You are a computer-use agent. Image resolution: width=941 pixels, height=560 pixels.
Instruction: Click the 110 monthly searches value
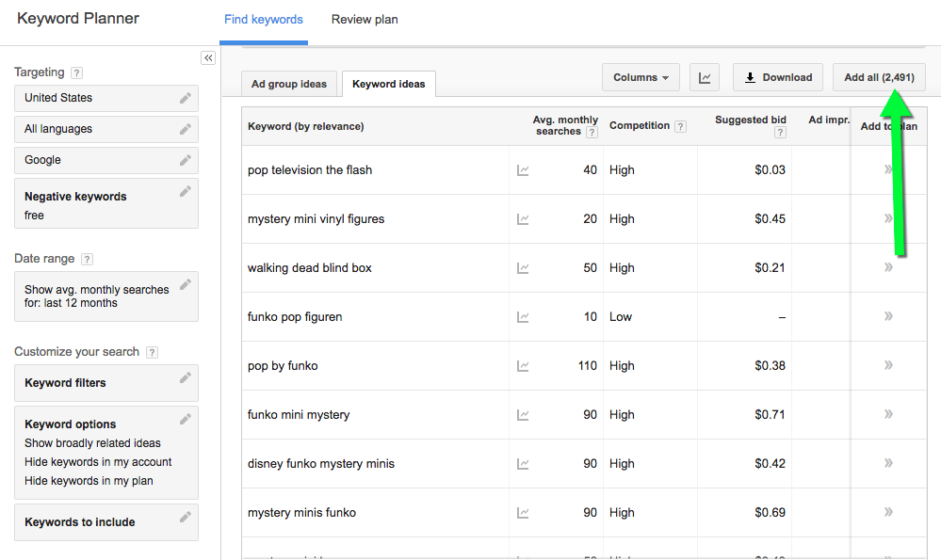click(588, 366)
